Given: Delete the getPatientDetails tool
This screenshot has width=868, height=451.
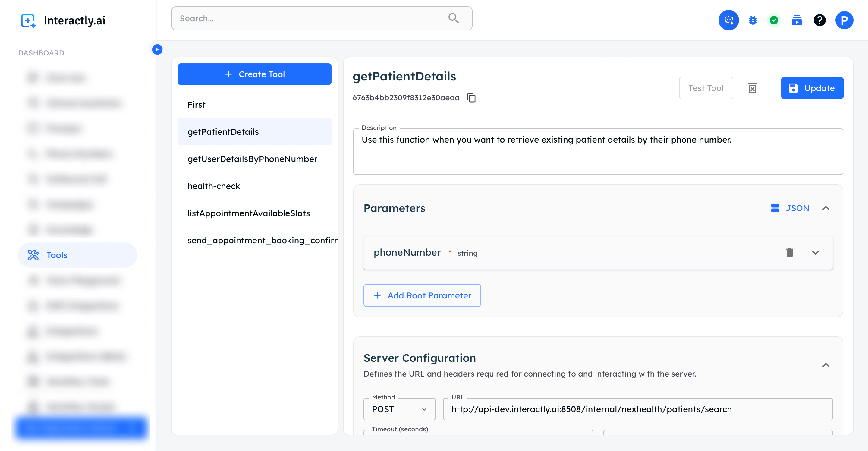Looking at the screenshot, I should 753,88.
